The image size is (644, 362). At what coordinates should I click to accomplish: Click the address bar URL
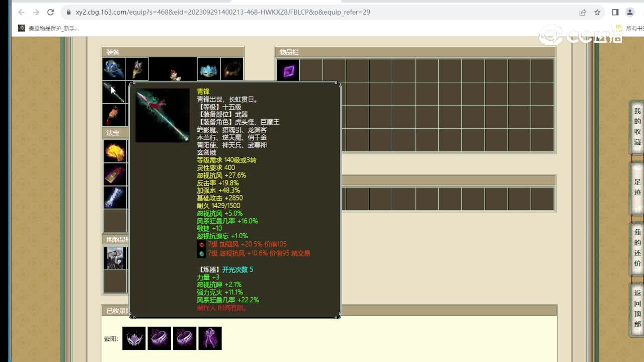223,12
